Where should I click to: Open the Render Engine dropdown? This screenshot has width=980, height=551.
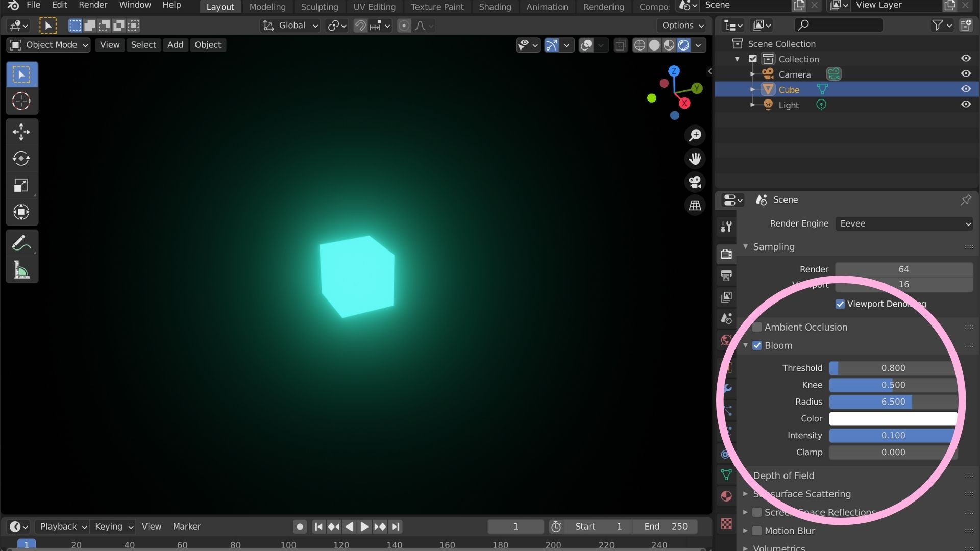click(x=903, y=223)
